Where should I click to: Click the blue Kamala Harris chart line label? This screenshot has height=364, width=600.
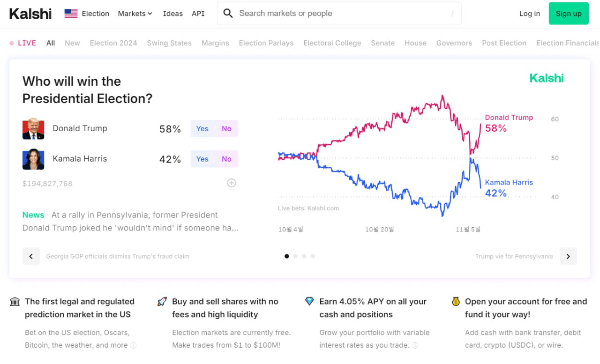[509, 183]
